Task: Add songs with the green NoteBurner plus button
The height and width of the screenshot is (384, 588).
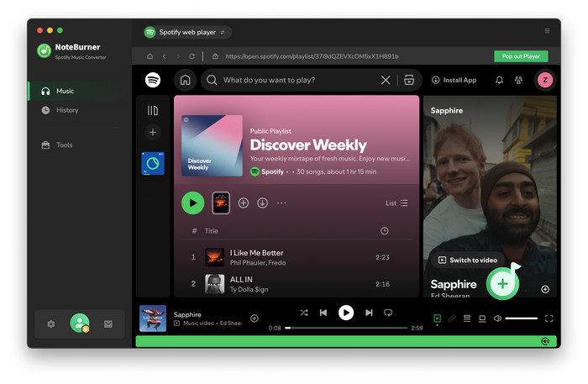Action: coord(502,283)
